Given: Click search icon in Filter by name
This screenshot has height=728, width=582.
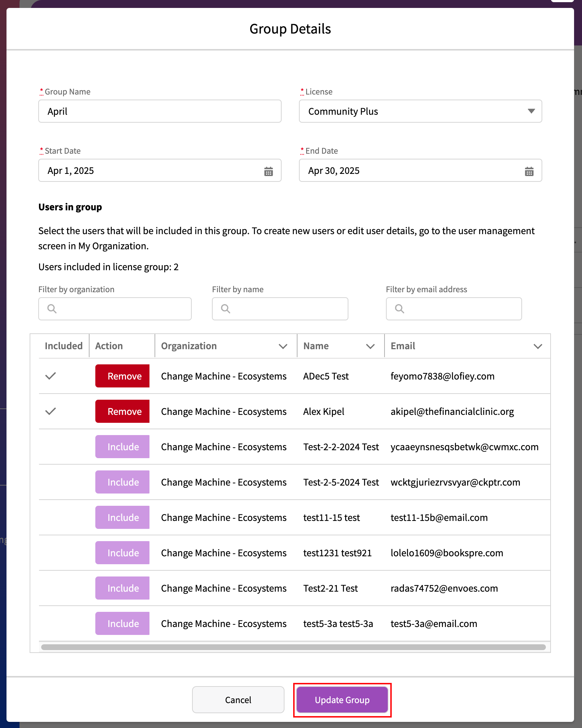Looking at the screenshot, I should pos(226,309).
